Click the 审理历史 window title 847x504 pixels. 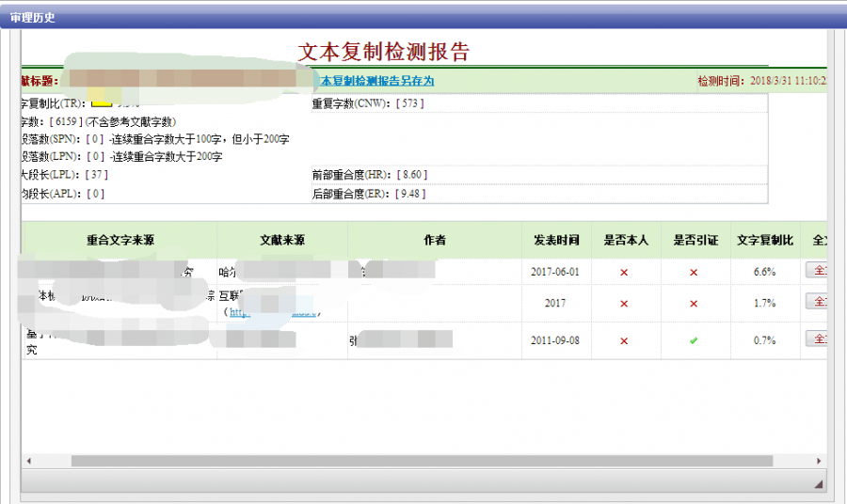[x=33, y=17]
